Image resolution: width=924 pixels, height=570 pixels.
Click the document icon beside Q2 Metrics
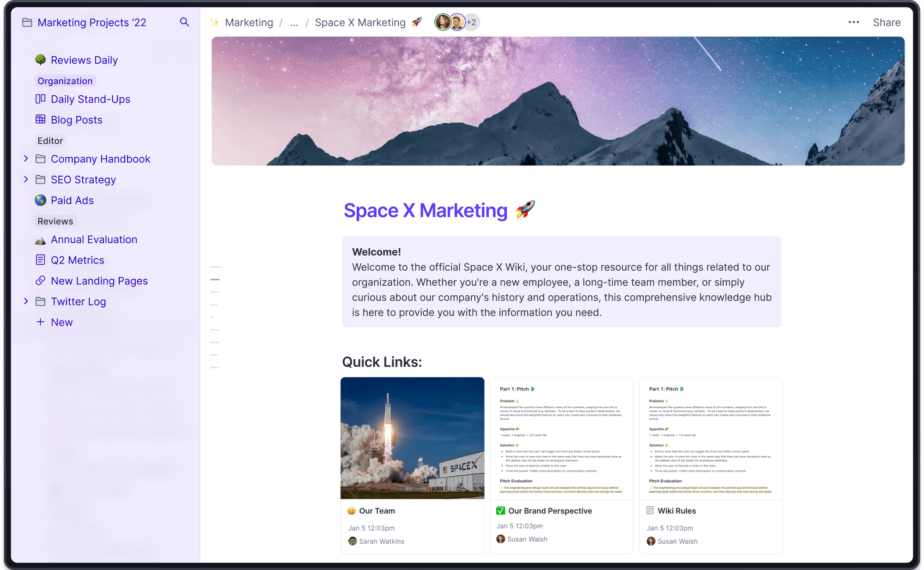(x=40, y=260)
